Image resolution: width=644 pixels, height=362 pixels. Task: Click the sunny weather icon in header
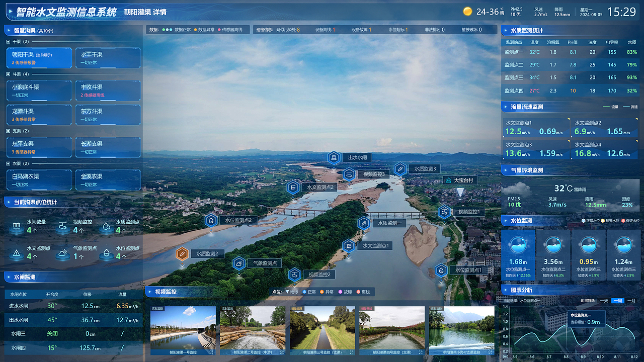point(467,11)
